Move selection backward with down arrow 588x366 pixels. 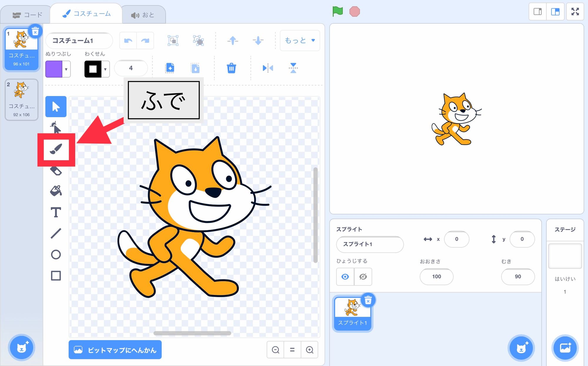[x=258, y=41]
